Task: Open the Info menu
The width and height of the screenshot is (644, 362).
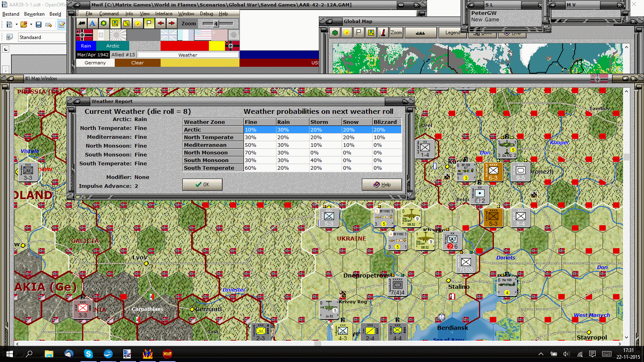Action: [129, 14]
